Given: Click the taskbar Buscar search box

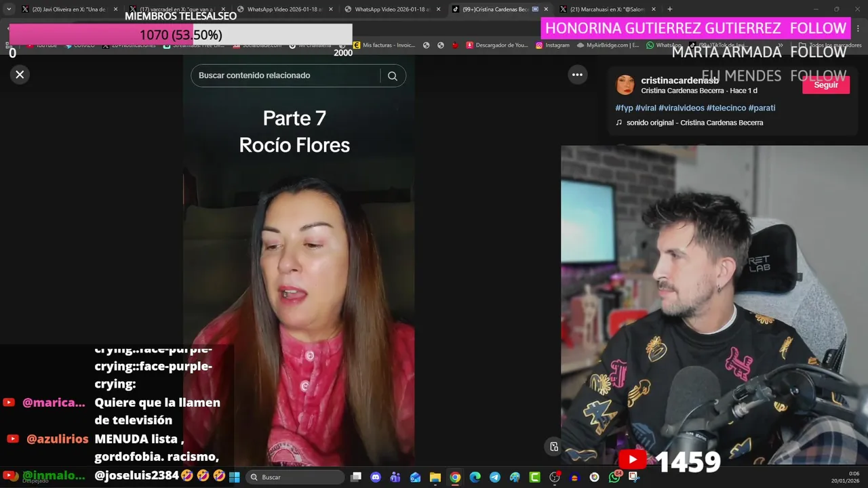Looking at the screenshot, I should point(296,477).
